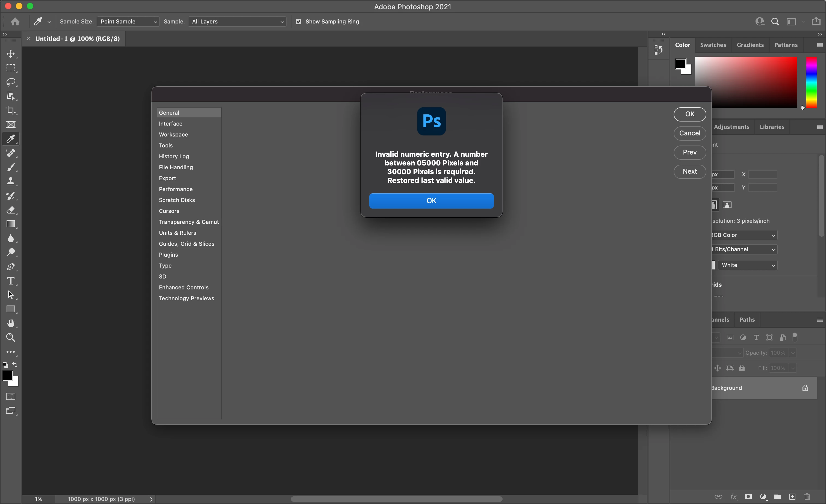Click Cancel in Preferences dialog
This screenshot has width=826, height=504.
tap(689, 134)
